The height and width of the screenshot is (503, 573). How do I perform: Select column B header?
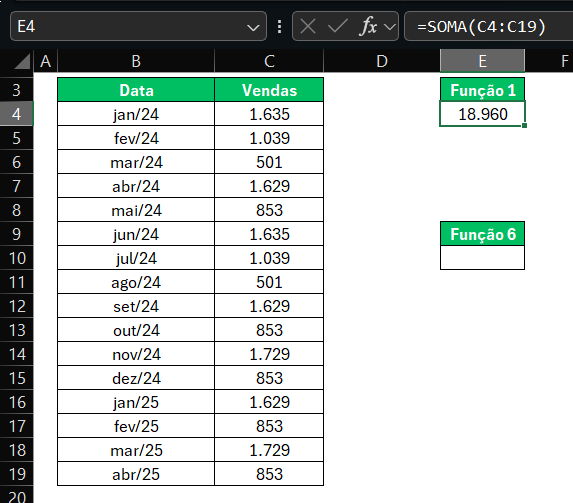(136, 61)
